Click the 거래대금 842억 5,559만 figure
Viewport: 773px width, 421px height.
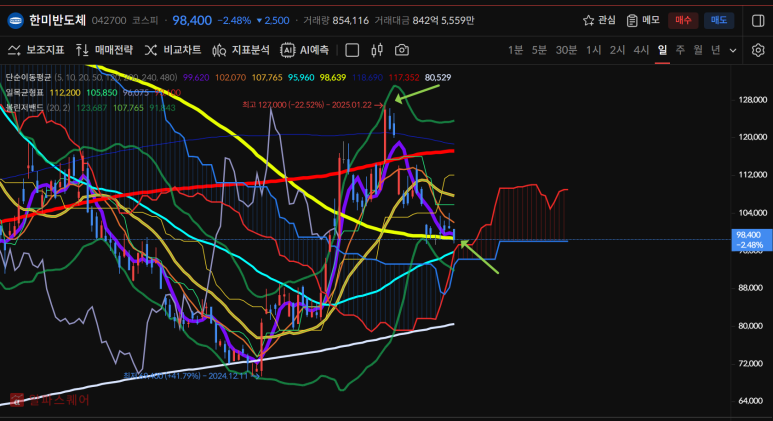[424, 20]
